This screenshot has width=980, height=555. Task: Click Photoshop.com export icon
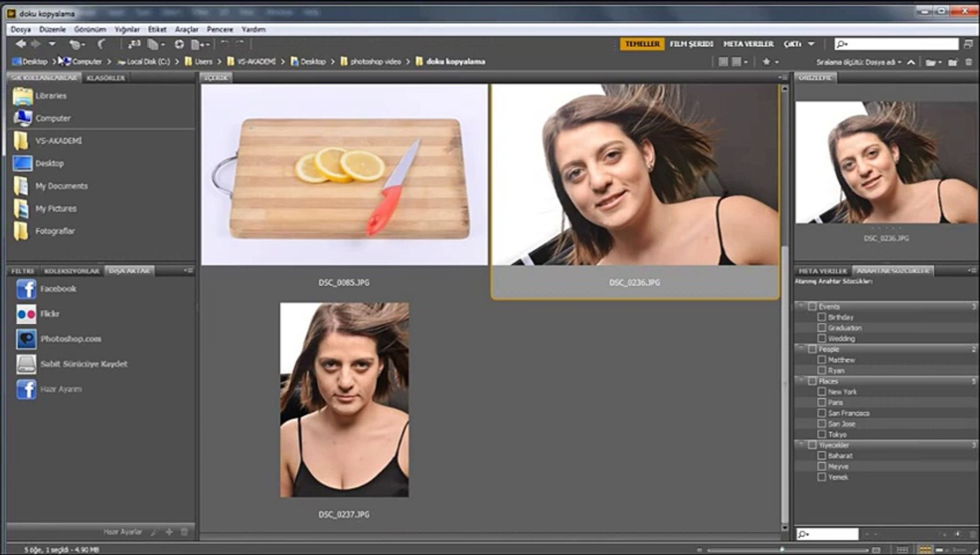point(26,339)
